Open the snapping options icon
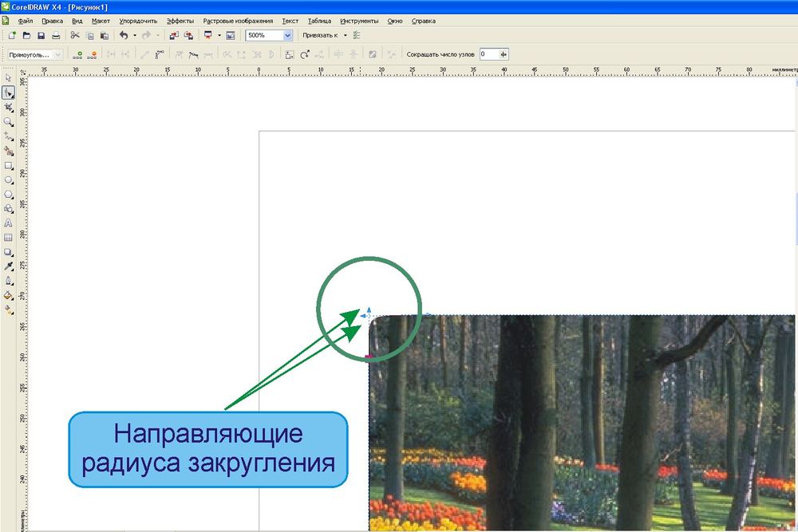This screenshot has width=798, height=532. 356,35
